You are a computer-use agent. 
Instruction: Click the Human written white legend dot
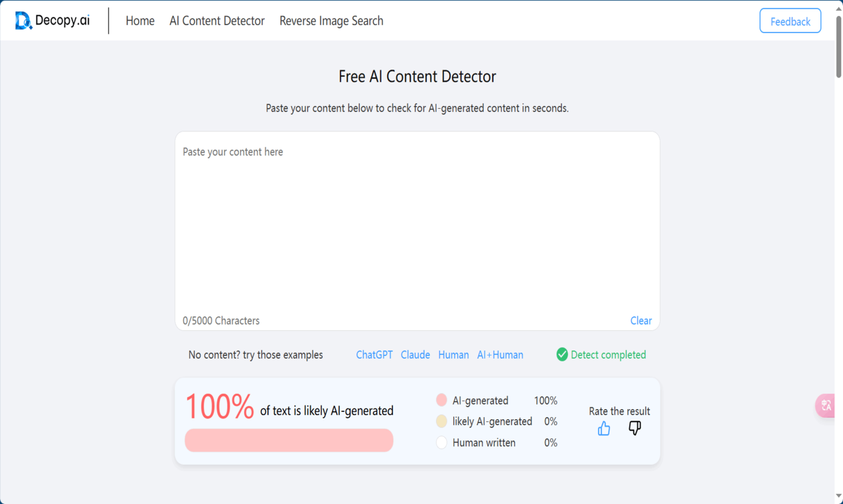[441, 442]
